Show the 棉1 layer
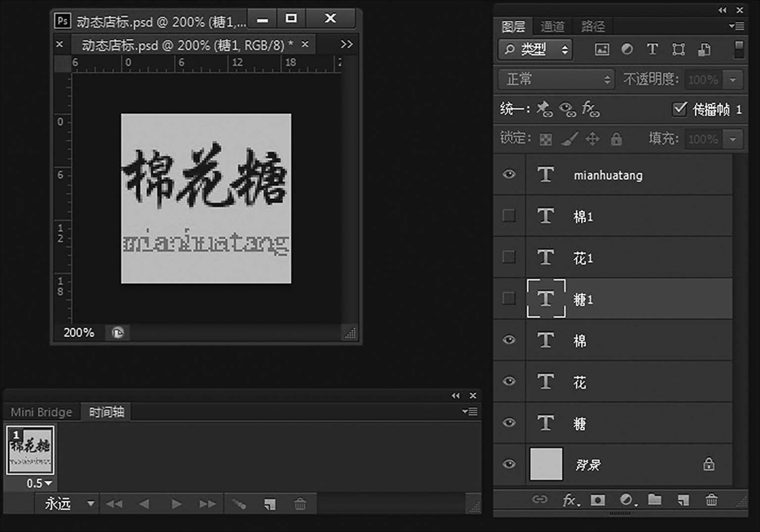The width and height of the screenshot is (760, 532). pos(509,216)
